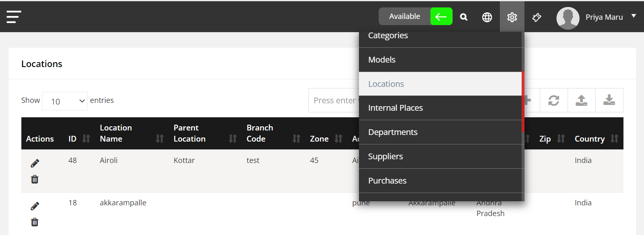This screenshot has width=644, height=235.
Task: Click ID 18 cell
Action: point(73,203)
